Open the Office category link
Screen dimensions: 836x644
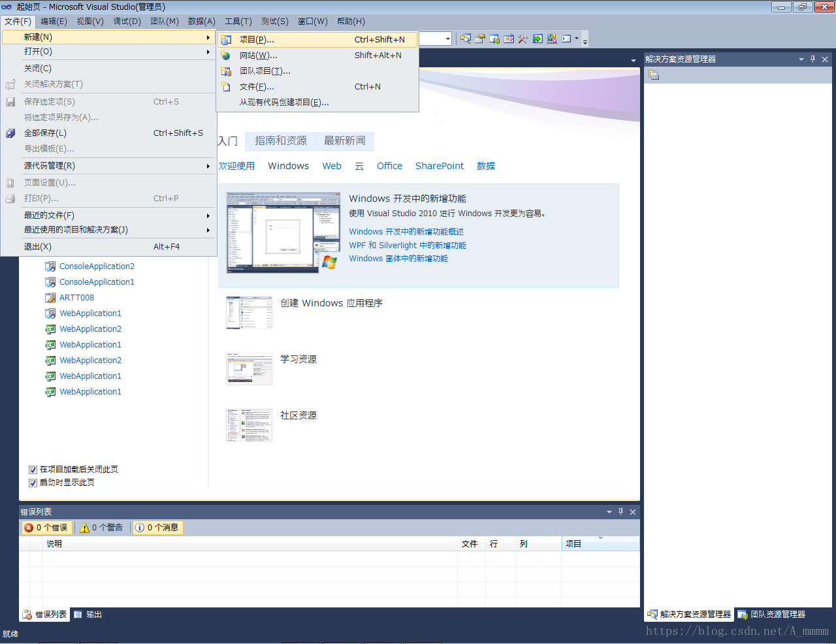[x=389, y=166]
